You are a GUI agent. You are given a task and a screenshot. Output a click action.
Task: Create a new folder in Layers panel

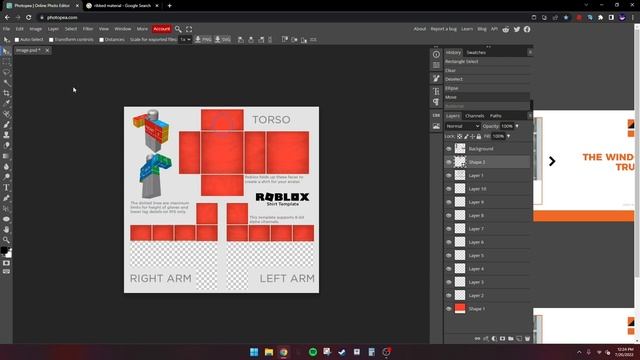coord(511,339)
